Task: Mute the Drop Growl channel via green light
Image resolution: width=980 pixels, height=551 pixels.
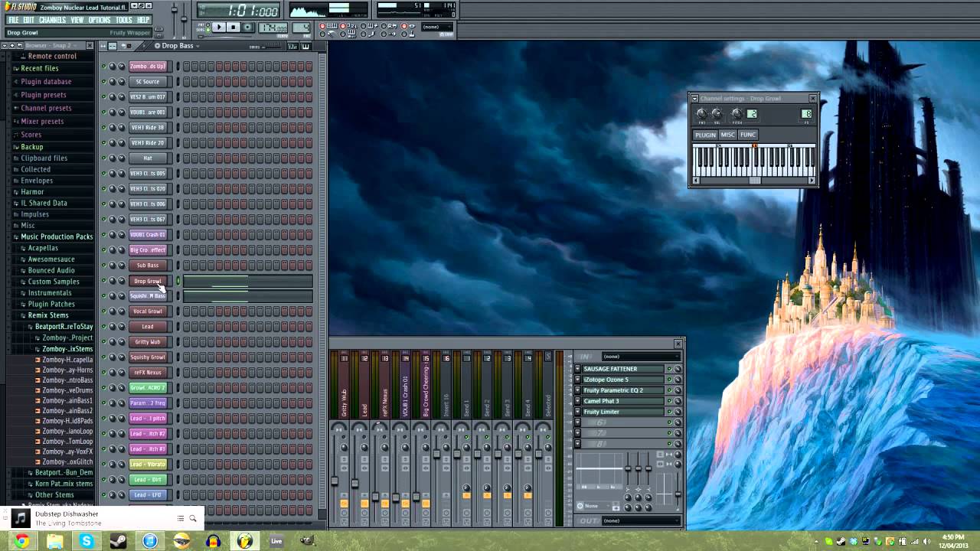Action: pyautogui.click(x=103, y=281)
